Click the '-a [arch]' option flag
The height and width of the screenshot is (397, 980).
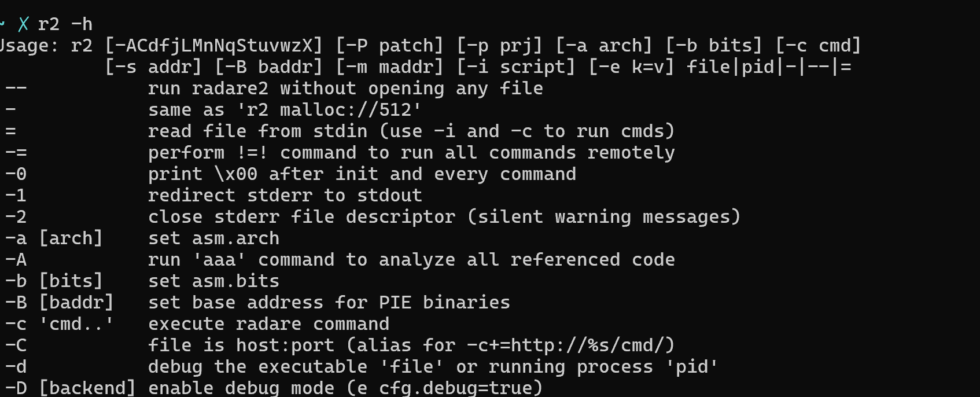tap(54, 238)
